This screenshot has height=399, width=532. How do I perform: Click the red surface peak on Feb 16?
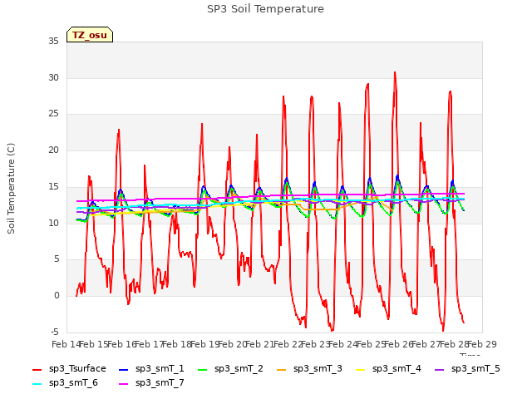[x=119, y=130]
